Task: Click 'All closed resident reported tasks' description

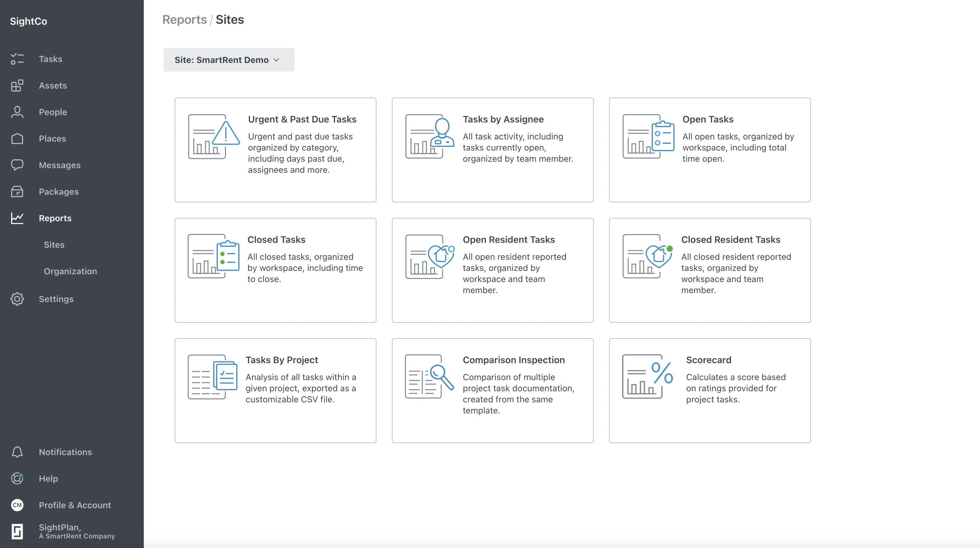Action: tap(736, 273)
